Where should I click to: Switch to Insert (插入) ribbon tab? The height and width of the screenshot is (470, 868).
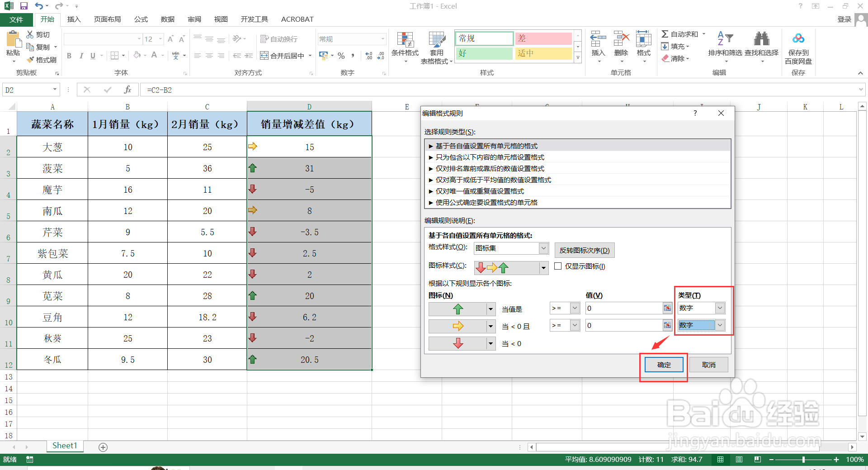74,19
